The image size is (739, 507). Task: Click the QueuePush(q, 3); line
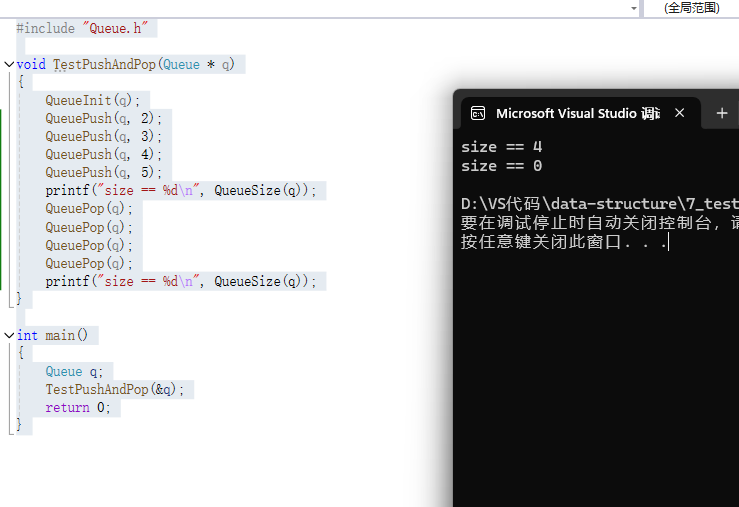click(103, 137)
